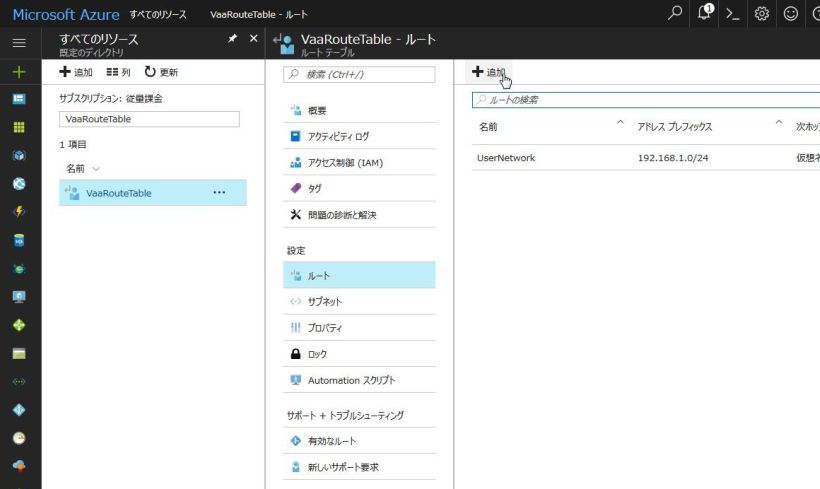This screenshot has height=489, width=820.
Task: Click 更新 to refresh resources
Action: pos(161,72)
